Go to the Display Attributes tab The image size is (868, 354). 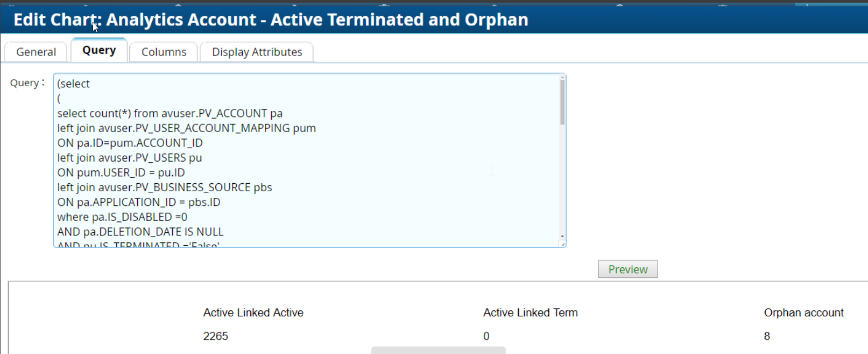click(x=257, y=52)
